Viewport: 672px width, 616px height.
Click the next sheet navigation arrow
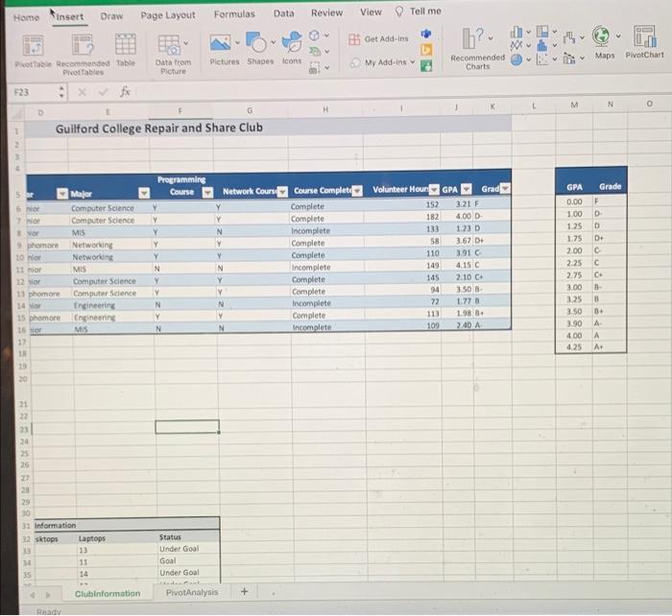coord(48,595)
